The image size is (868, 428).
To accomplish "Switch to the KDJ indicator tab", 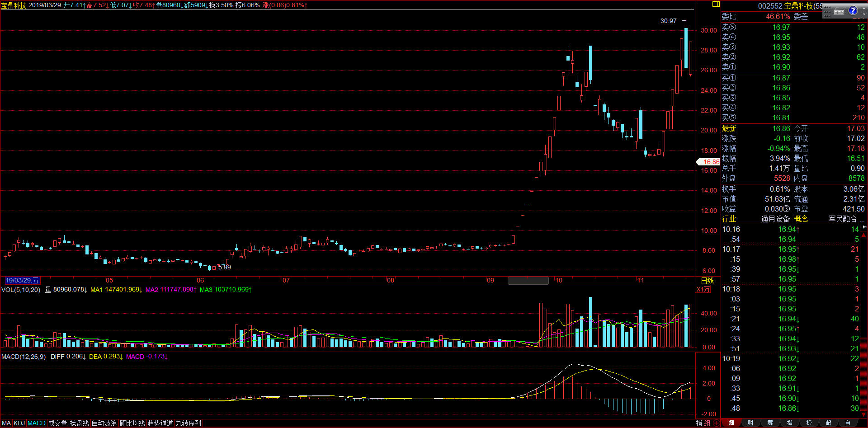I will (19, 423).
